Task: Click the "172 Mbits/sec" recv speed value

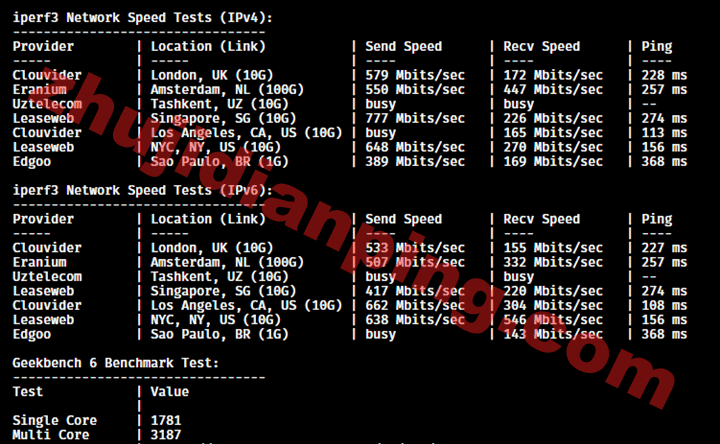Action: (x=553, y=75)
